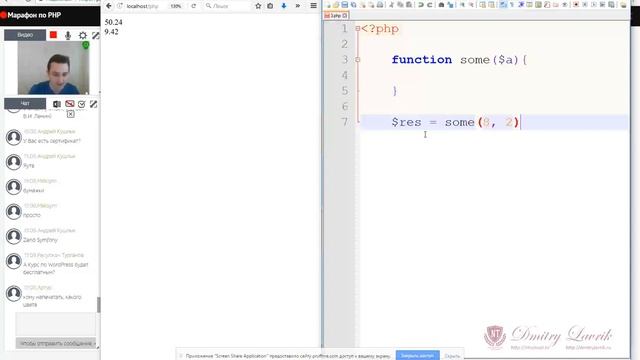
Task: Switch to the Видео tab
Action: click(x=25, y=35)
